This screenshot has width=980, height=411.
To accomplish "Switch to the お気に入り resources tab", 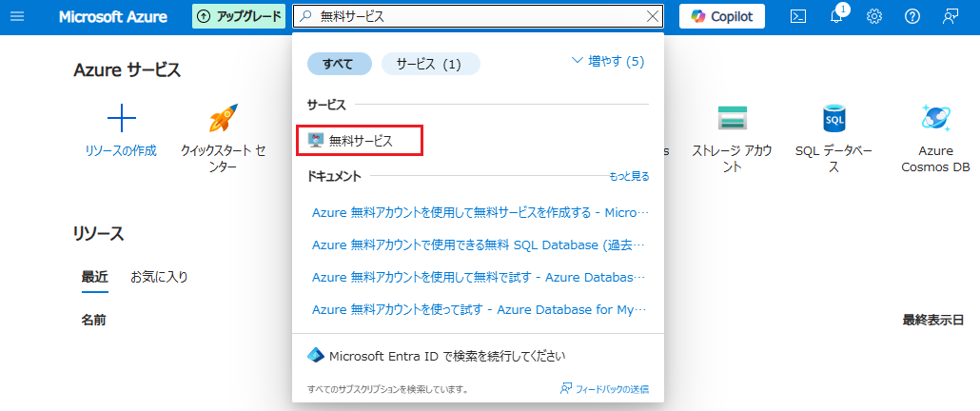I will pos(159,277).
